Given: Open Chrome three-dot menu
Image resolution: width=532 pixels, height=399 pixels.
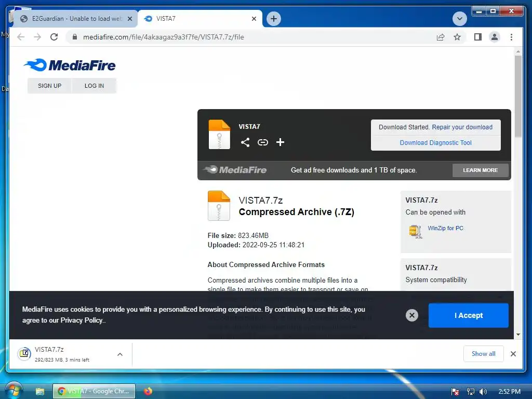Looking at the screenshot, I should [511, 37].
